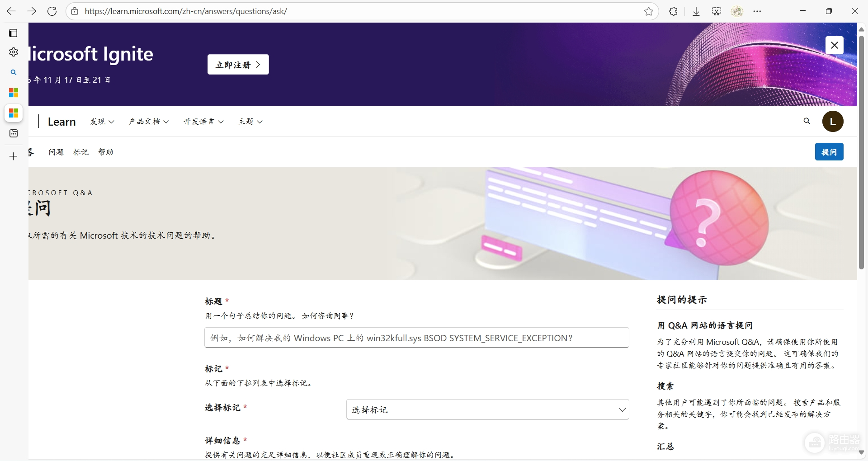Open the 问题 tab
This screenshot has width=868, height=461.
56,152
